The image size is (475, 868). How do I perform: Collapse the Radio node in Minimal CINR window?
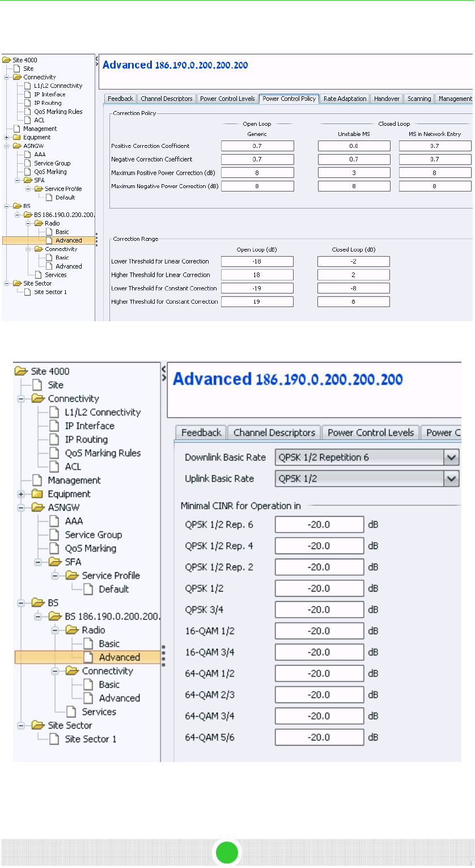coord(55,630)
